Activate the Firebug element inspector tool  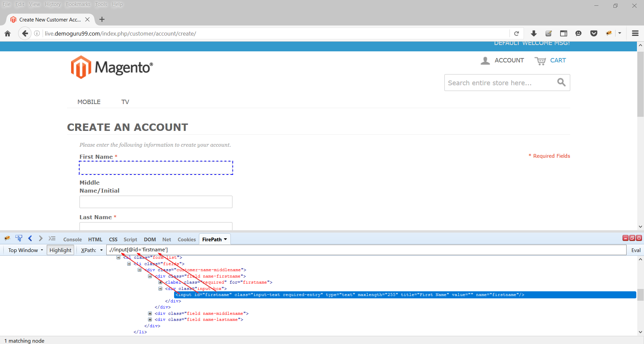(19, 238)
